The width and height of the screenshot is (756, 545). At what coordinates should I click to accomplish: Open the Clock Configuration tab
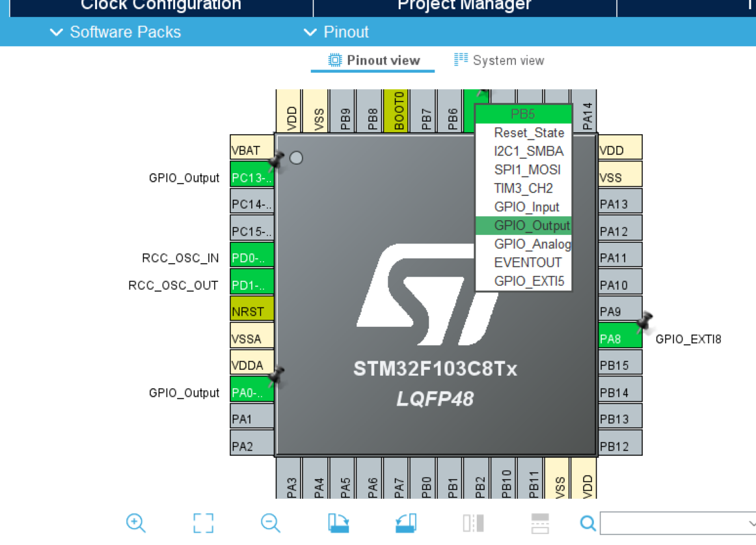click(161, 6)
